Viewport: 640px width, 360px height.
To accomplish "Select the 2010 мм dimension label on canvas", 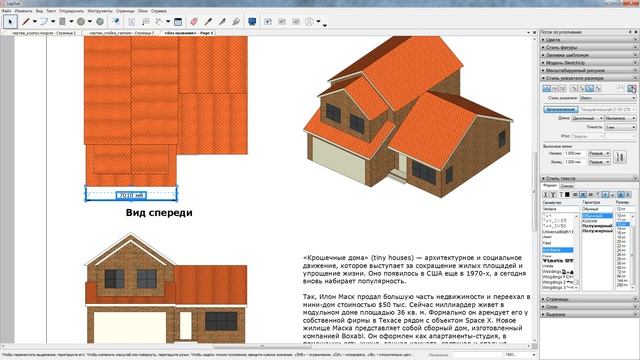I will [x=131, y=196].
